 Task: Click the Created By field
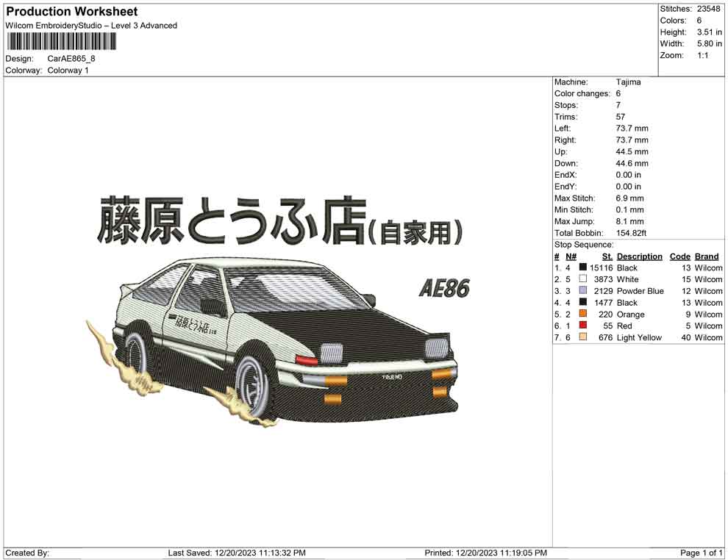(27, 553)
